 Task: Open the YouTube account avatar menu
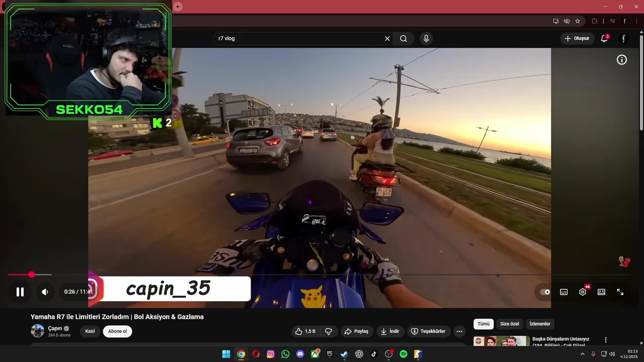(623, 39)
